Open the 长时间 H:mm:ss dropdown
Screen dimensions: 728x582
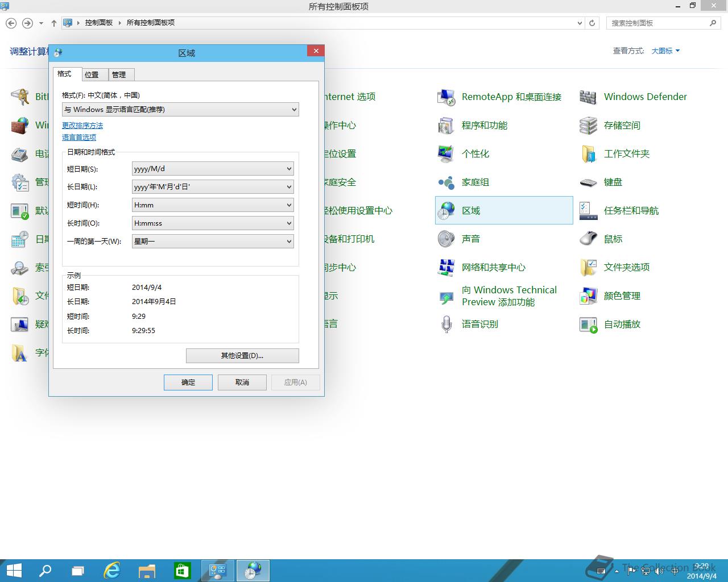point(213,223)
